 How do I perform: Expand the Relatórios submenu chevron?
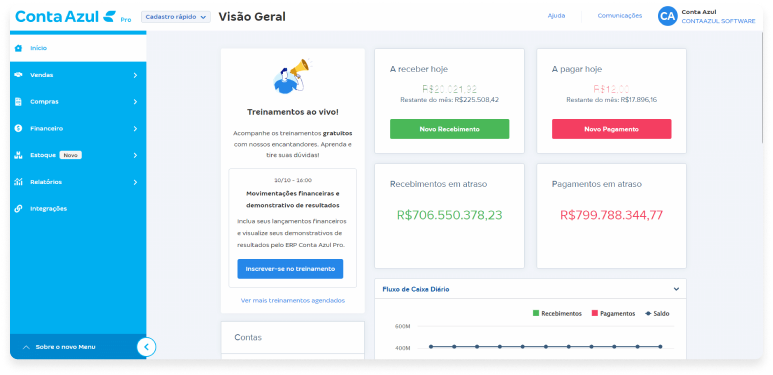point(135,182)
